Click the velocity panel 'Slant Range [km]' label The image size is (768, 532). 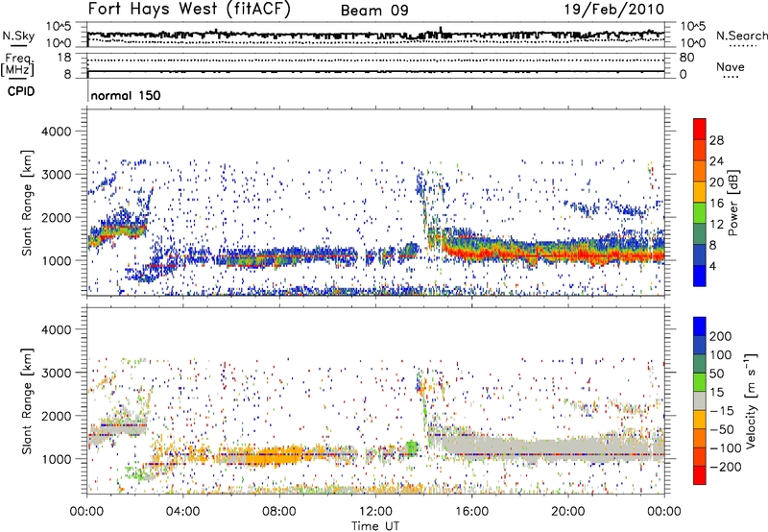point(27,400)
